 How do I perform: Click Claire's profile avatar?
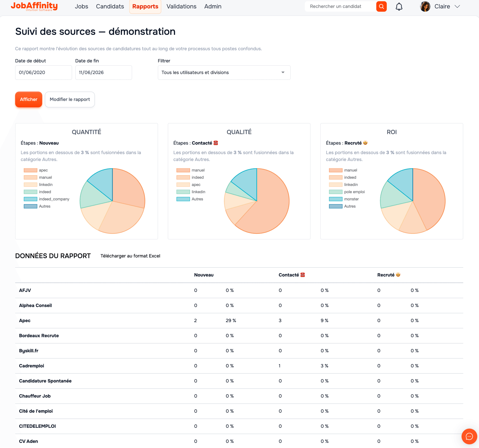[x=425, y=6]
